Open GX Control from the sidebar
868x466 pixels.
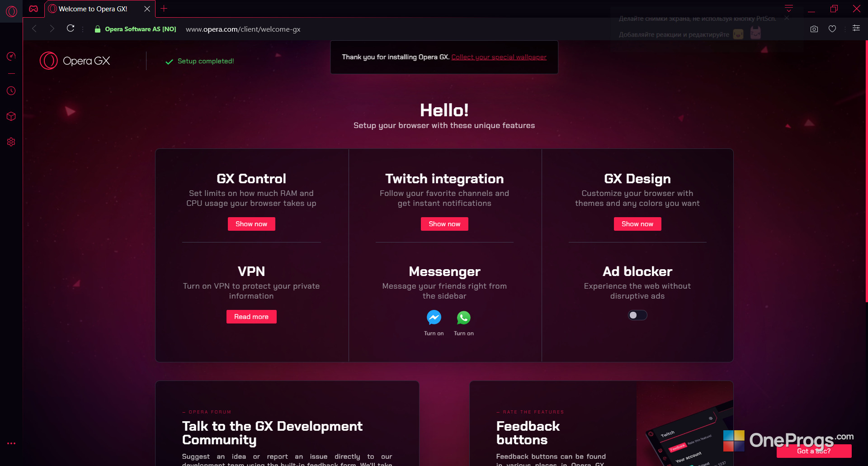(11, 56)
